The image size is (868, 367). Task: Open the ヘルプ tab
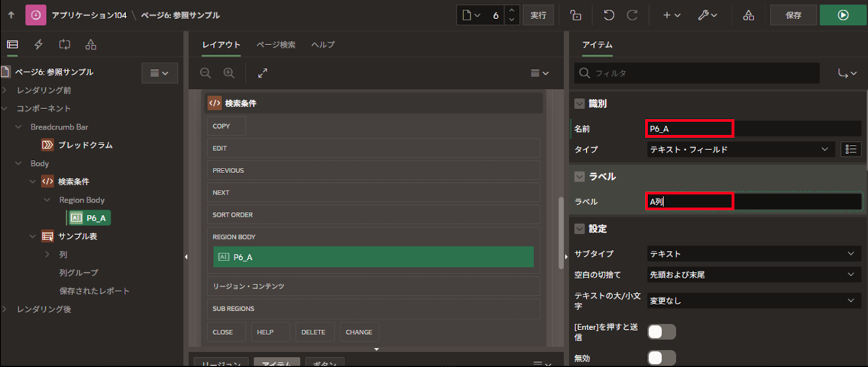pyautogui.click(x=323, y=44)
